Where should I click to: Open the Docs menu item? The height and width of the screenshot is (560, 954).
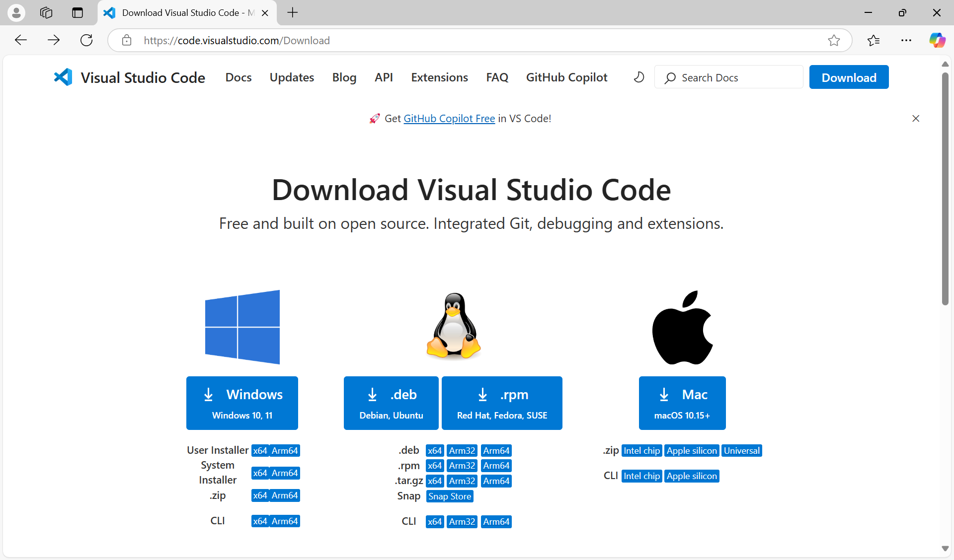coord(238,77)
